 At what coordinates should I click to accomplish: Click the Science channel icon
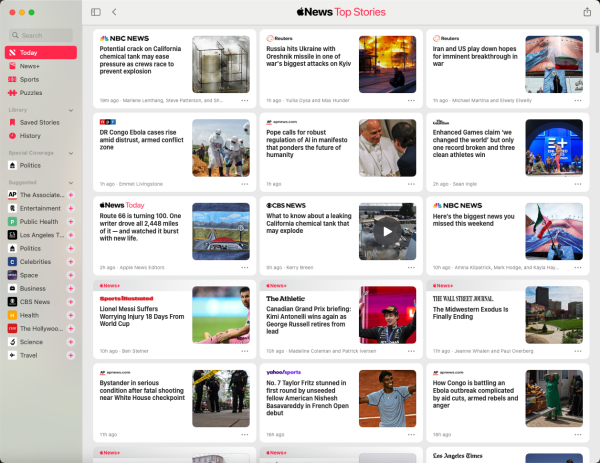[12, 342]
